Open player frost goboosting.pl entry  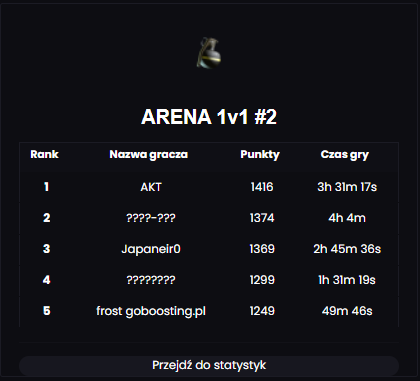point(151,311)
